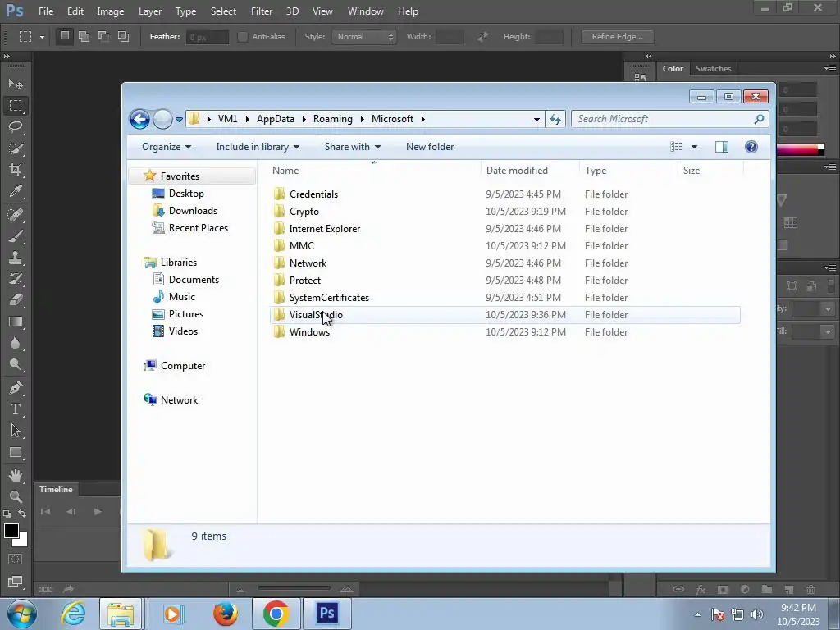Select the Clone Stamp tool
Image resolution: width=840 pixels, height=630 pixels.
coord(16,258)
